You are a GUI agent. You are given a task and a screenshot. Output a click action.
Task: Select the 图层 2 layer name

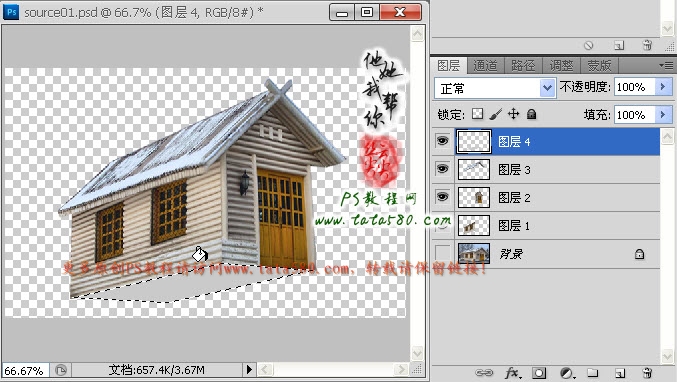click(514, 198)
